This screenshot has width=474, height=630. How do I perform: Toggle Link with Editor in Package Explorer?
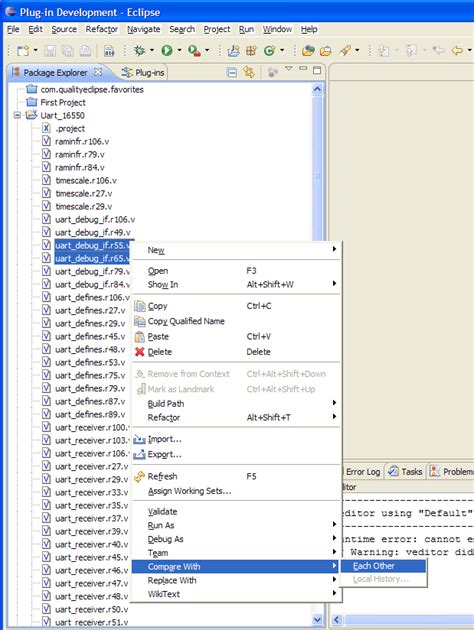coord(249,72)
